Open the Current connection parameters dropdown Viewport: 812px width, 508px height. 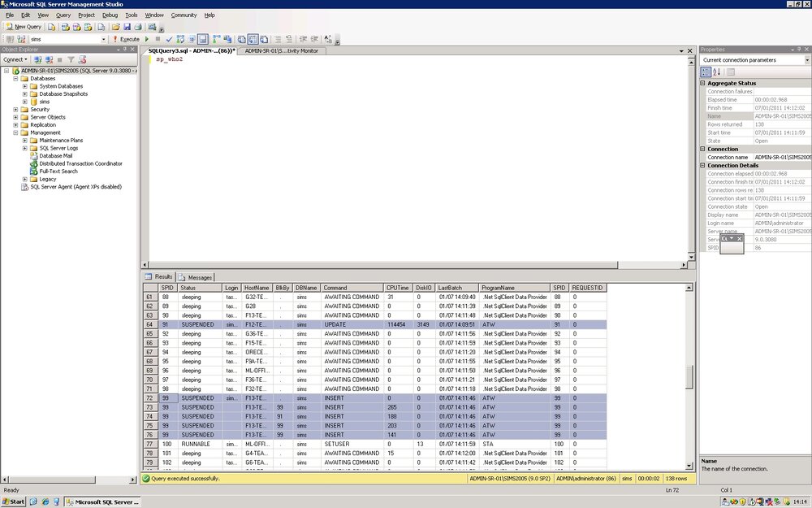coord(807,59)
